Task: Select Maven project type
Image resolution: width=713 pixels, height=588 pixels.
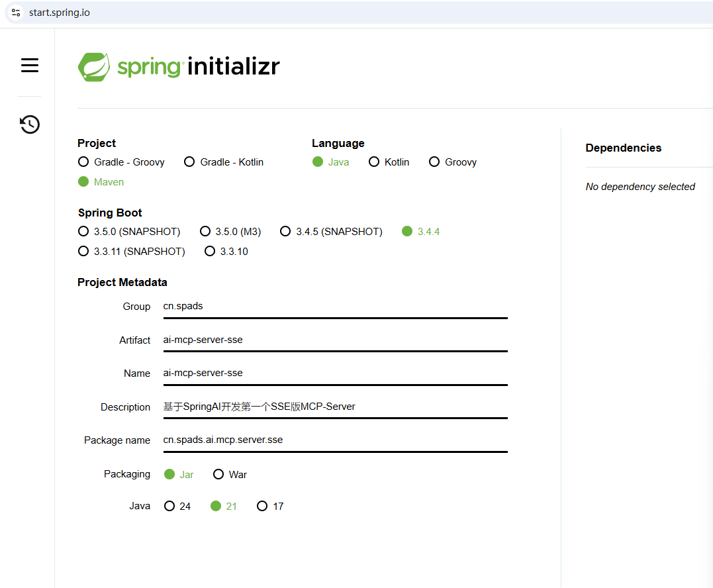Action: tap(101, 182)
